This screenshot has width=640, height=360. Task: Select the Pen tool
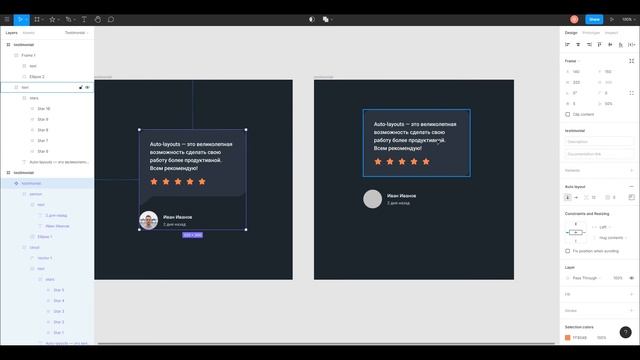pos(69,19)
